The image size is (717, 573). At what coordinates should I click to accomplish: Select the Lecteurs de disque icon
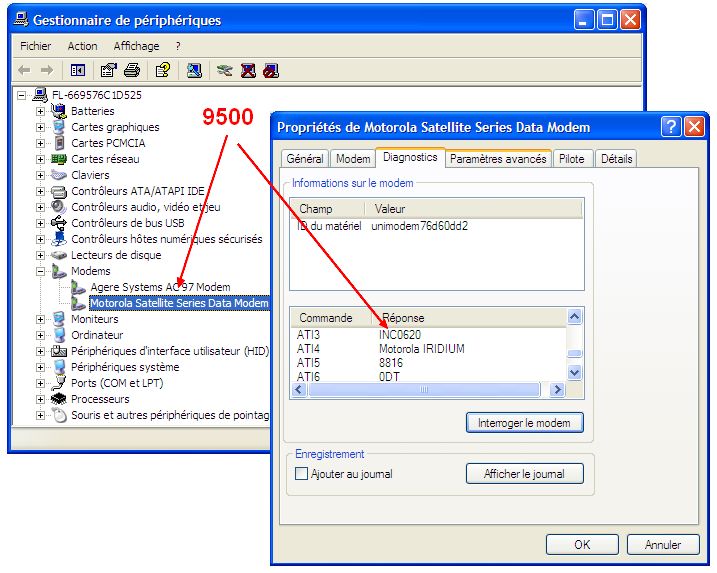(59, 255)
